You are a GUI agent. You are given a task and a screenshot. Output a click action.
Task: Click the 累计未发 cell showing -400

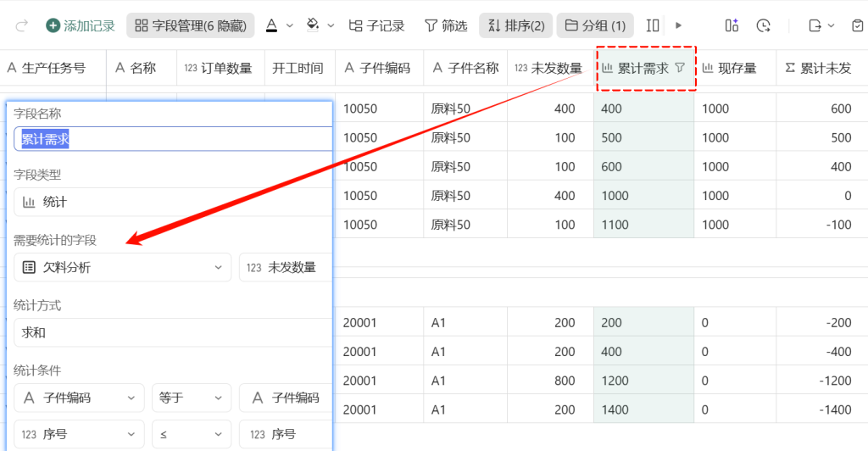point(822,351)
